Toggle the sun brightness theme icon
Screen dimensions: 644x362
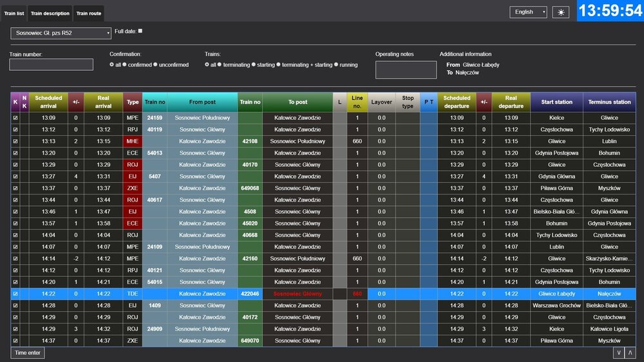(561, 12)
